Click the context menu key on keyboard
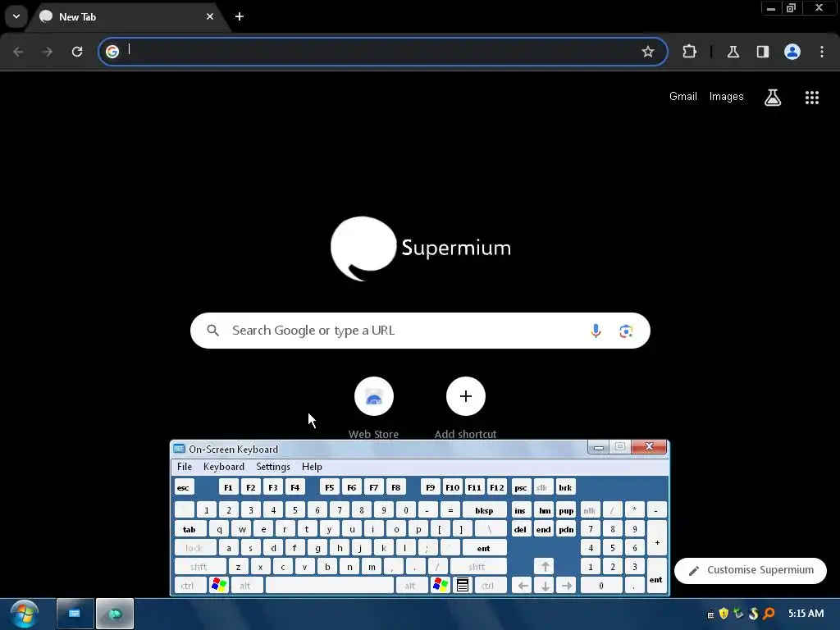 tap(463, 585)
